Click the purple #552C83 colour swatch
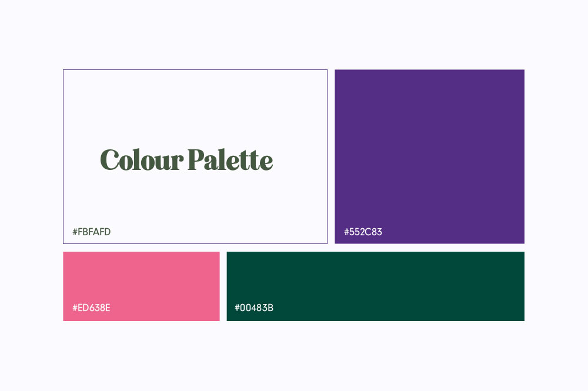The image size is (588, 391). pos(429,147)
